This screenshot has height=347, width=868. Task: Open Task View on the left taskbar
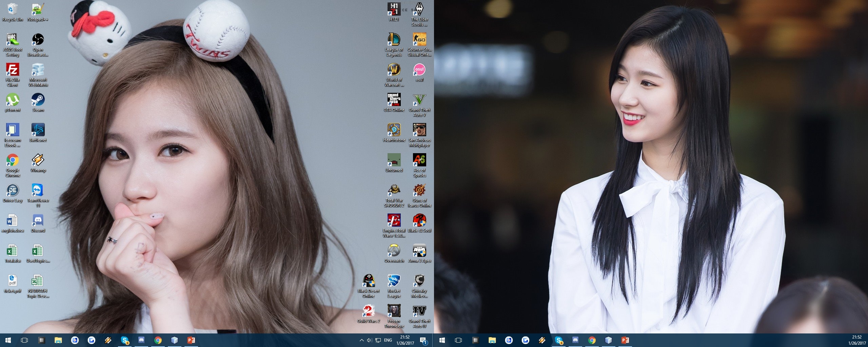click(x=24, y=340)
